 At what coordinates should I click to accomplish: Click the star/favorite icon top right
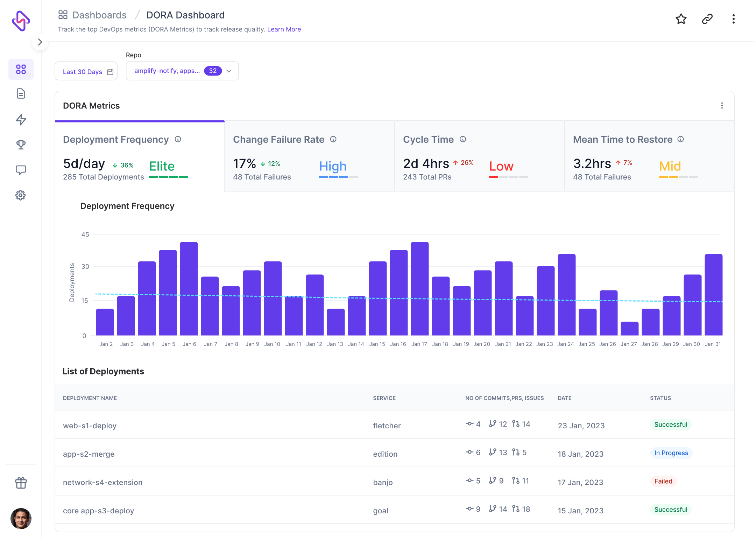pos(681,18)
